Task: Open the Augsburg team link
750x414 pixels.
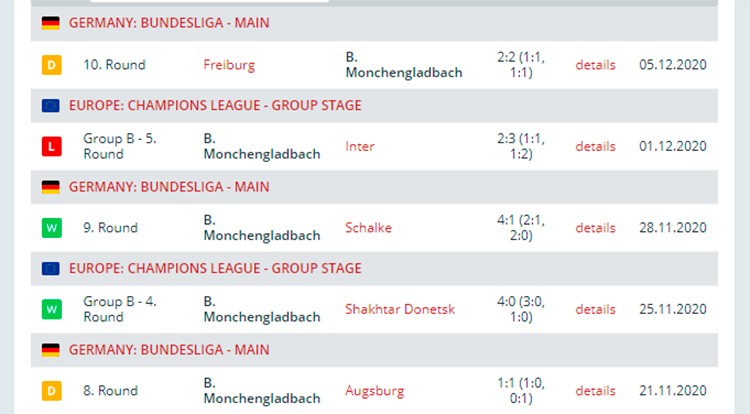Action: [x=375, y=391]
